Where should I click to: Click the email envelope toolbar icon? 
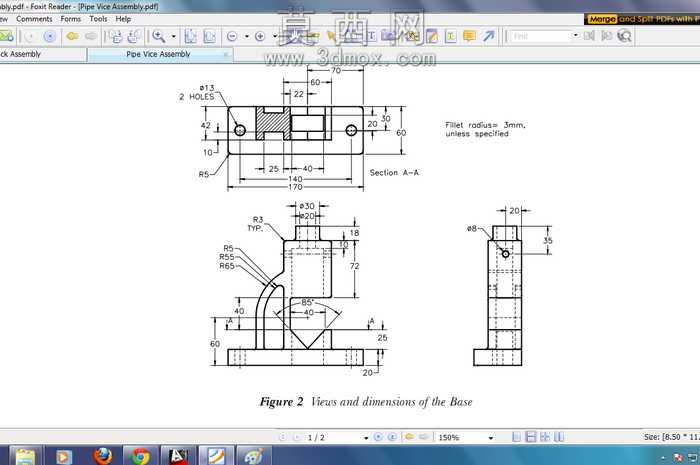6,36
